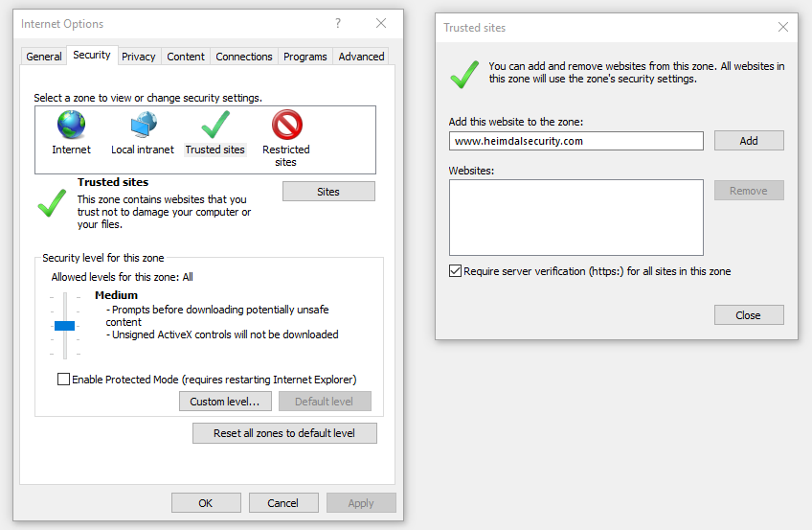Image resolution: width=812 pixels, height=530 pixels.
Task: Uncheck Require server verification (https:) checkbox
Action: (x=455, y=271)
